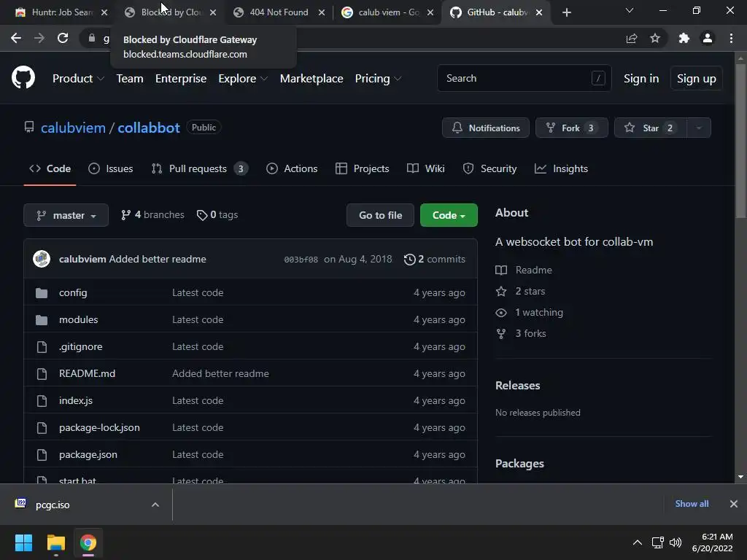
Task: Open a new browser tab
Action: (566, 12)
